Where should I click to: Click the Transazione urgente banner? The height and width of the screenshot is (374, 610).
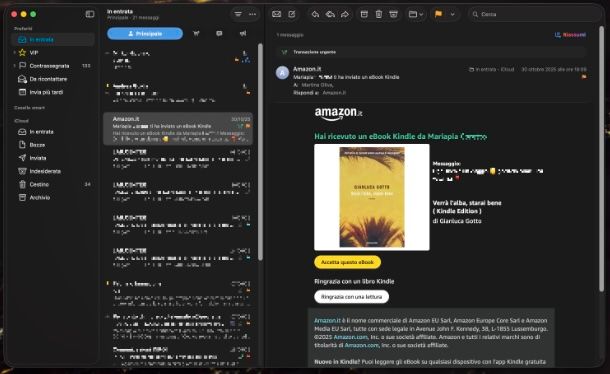tap(431, 52)
